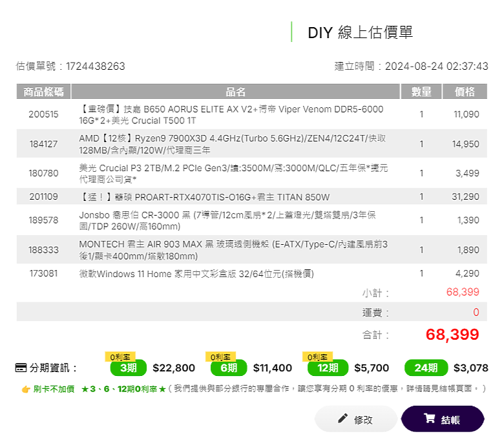
Task: Click the price 11,090
Action: pos(466,114)
